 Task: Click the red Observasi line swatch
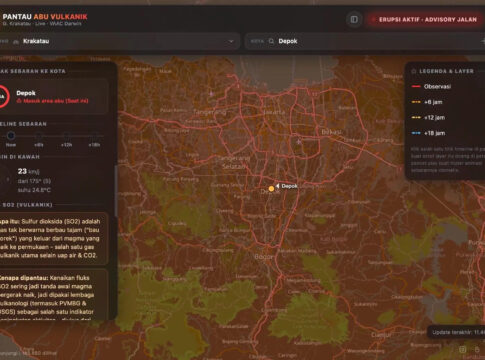pyautogui.click(x=416, y=87)
